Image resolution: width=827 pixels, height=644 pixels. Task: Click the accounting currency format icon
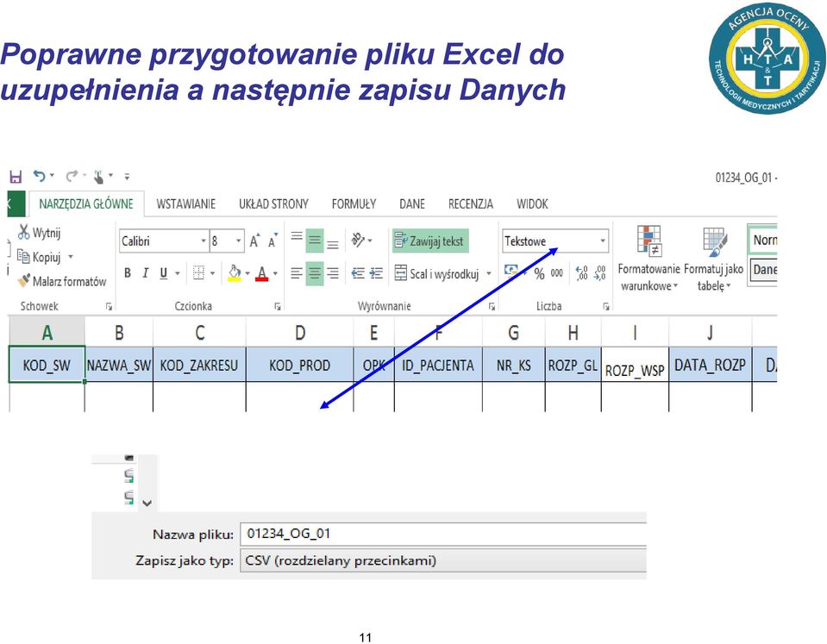[511, 272]
